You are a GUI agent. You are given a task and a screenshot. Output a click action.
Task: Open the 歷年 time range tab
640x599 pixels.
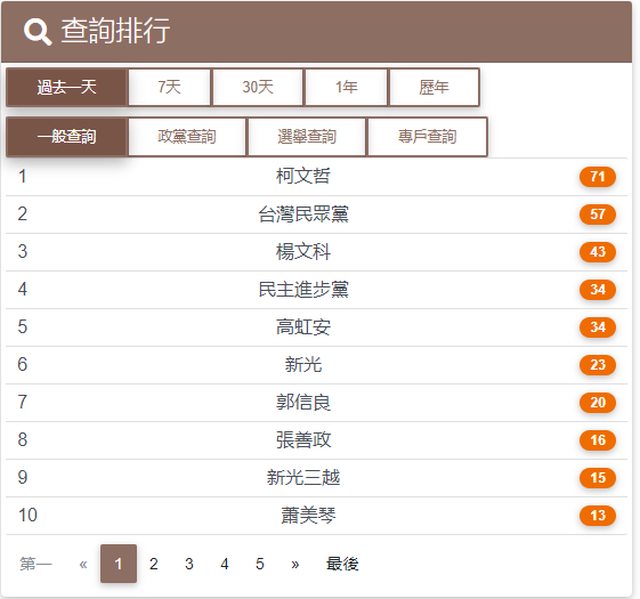pos(433,87)
